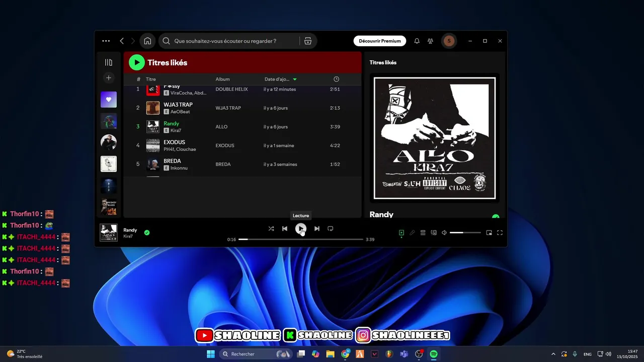644x362 pixels.
Task: Open File Explorer from the taskbar
Action: (330, 354)
